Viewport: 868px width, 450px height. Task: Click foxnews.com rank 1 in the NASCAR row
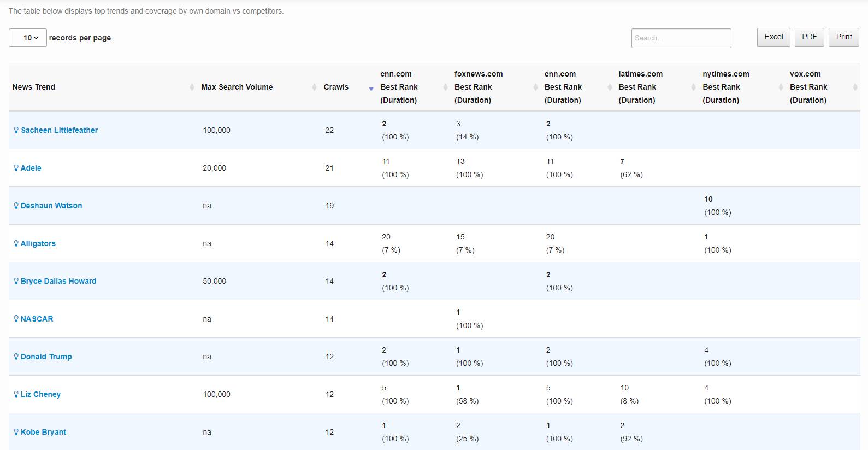(x=458, y=312)
